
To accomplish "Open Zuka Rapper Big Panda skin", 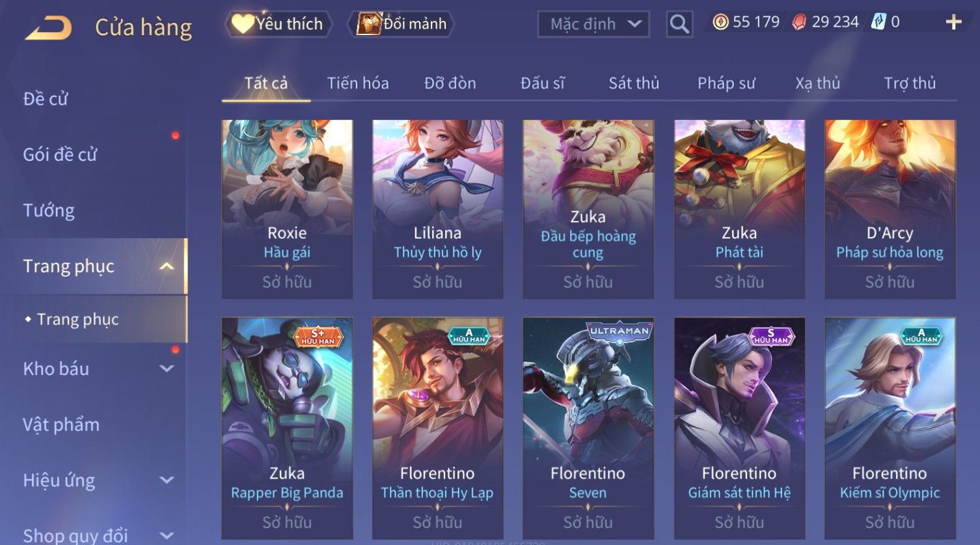I will coord(287,428).
